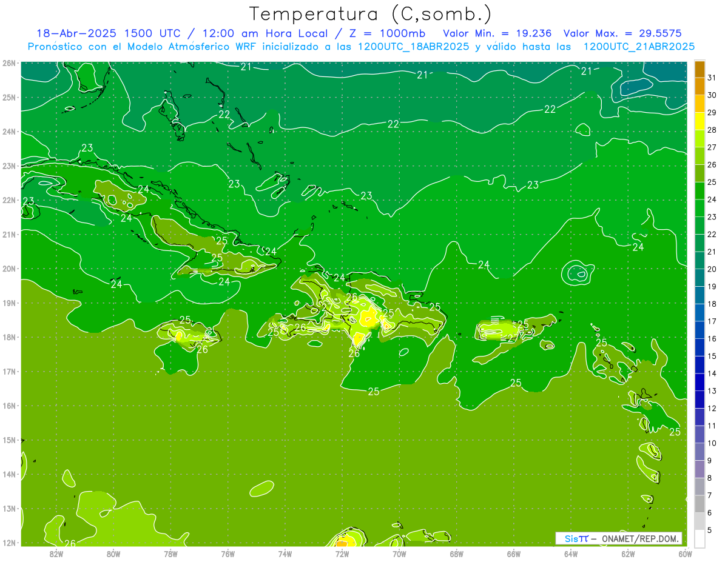Click the 76W longitude axis label
Image resolution: width=728 pixels, height=562 pixels.
tap(227, 553)
